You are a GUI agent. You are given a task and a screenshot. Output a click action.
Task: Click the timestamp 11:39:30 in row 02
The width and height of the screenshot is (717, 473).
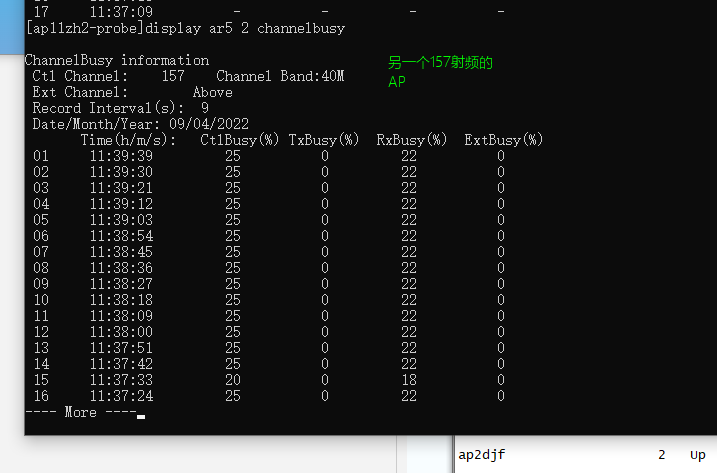tap(121, 172)
